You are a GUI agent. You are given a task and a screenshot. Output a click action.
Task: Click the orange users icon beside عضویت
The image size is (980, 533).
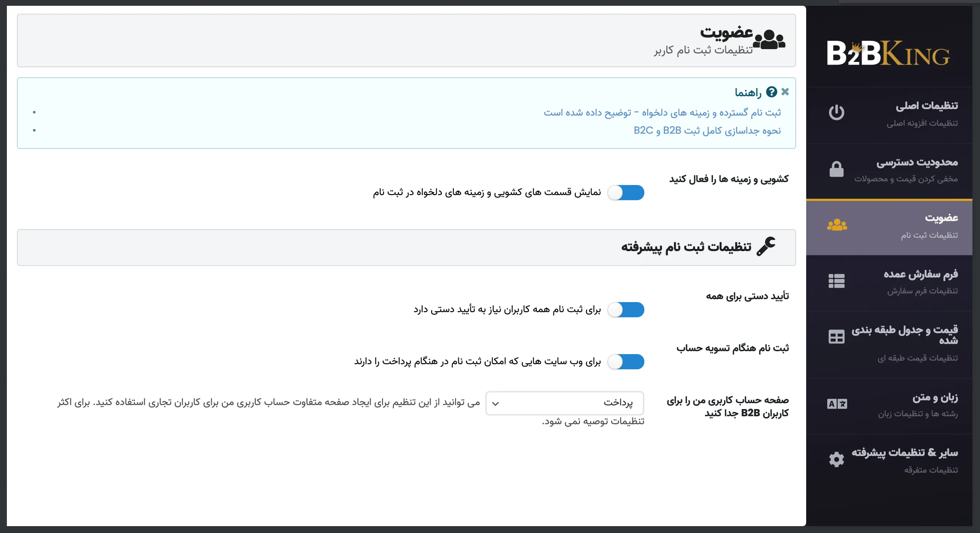tap(837, 225)
